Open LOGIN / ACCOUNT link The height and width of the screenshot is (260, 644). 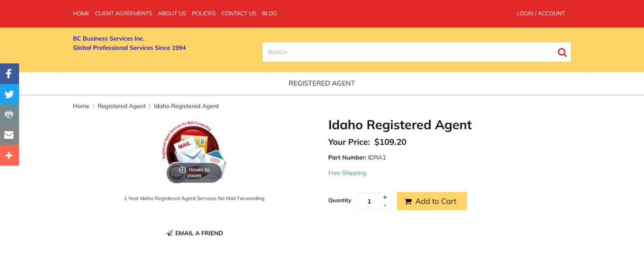click(x=541, y=13)
